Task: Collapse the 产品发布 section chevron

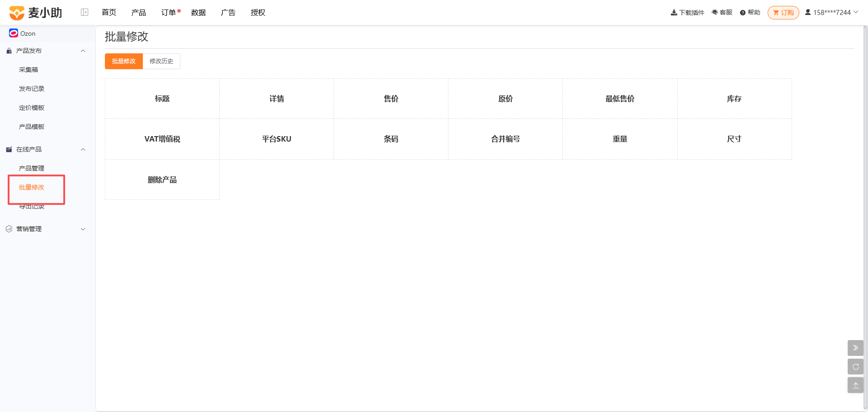Action: click(x=83, y=51)
